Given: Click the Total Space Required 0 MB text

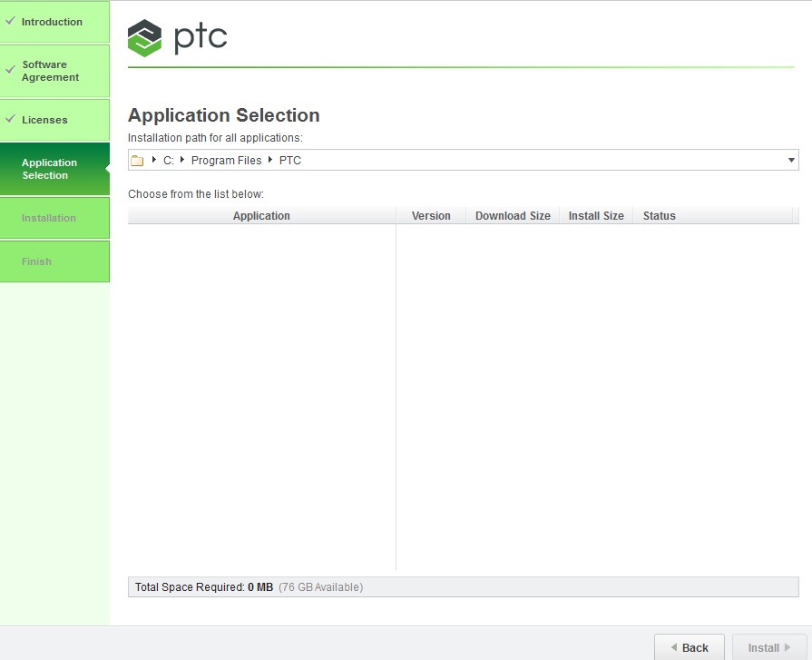Looking at the screenshot, I should [204, 587].
